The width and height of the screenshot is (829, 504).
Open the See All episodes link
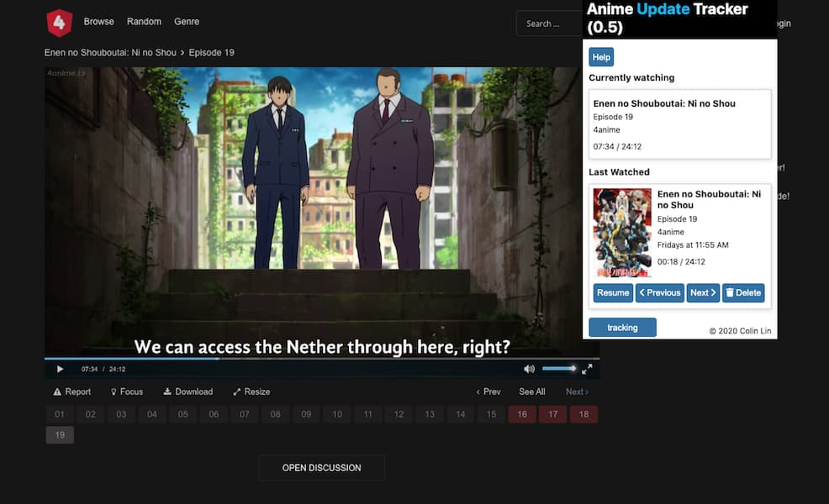pos(532,391)
